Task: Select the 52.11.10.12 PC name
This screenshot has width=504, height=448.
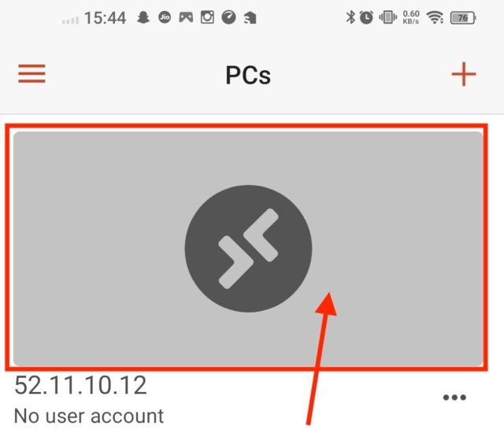Action: tap(80, 385)
